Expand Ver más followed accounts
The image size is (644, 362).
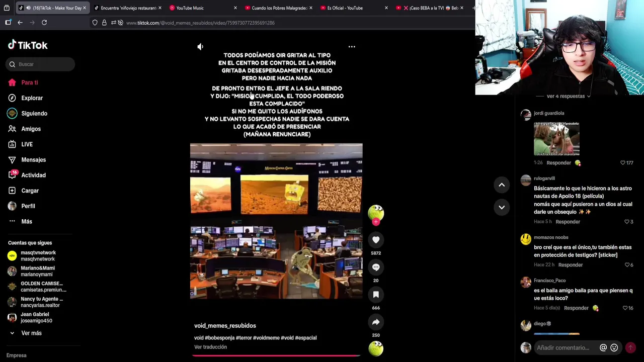coord(31,333)
